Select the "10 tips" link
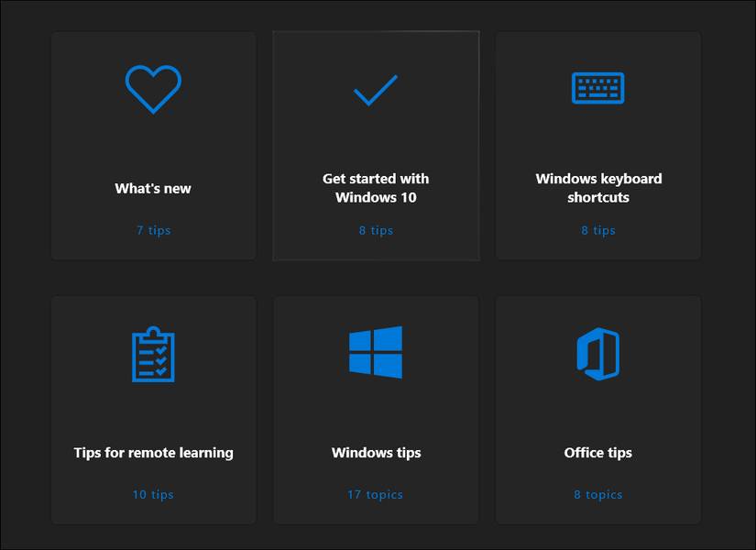This screenshot has height=550, width=756. pos(153,494)
